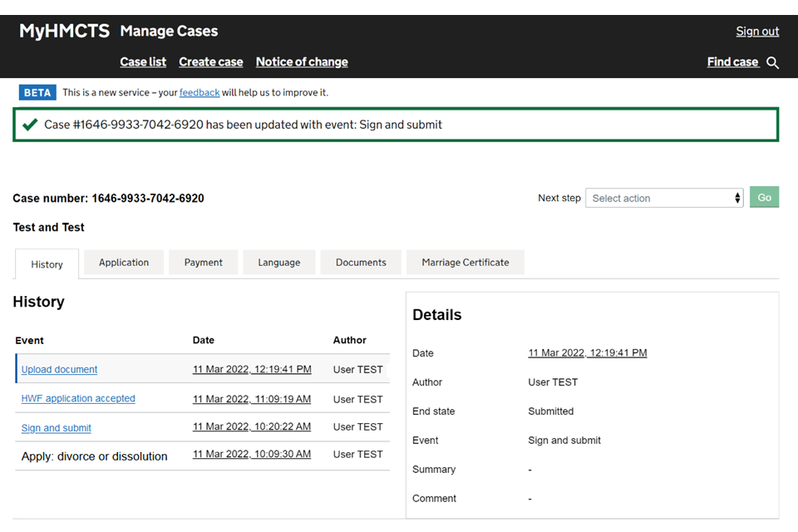Open the Upload document event
The height and width of the screenshot is (532, 798).
pyautogui.click(x=59, y=370)
